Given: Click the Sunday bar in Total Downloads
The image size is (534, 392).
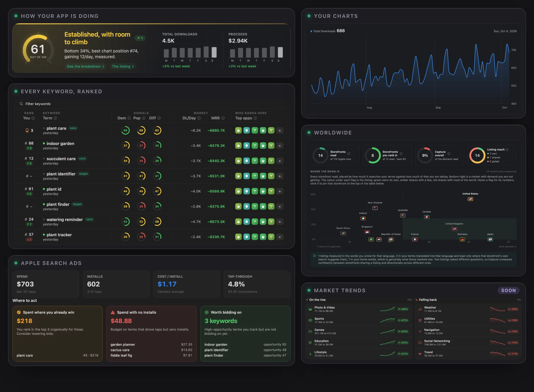Looking at the screenshot, I should (x=214, y=52).
